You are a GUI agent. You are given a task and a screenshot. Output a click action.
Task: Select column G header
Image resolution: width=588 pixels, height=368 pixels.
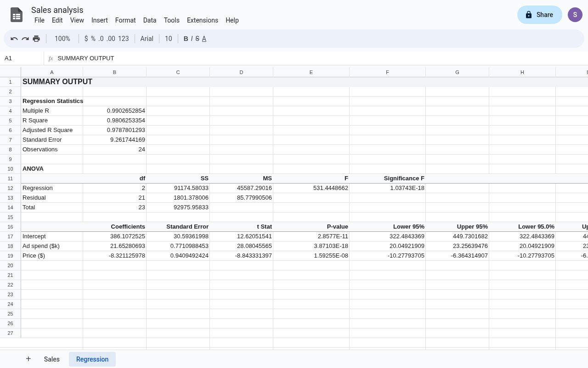pos(458,72)
